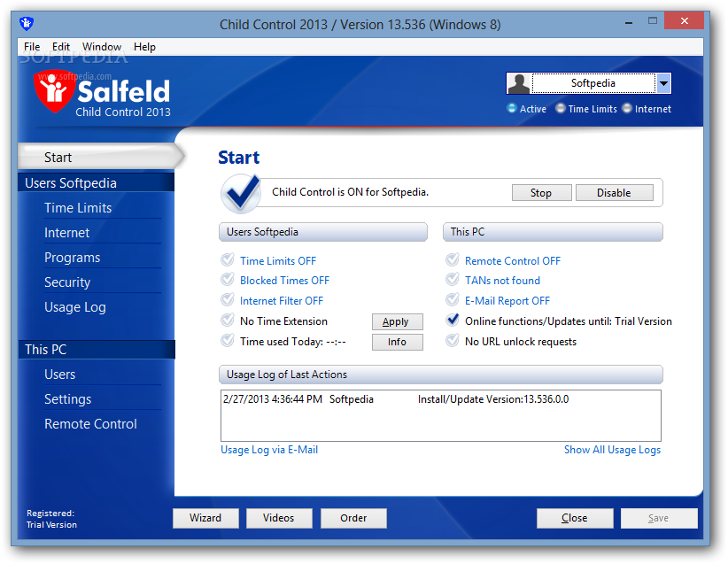This screenshot has width=728, height=564.
Task: Open the File menu
Action: point(32,47)
